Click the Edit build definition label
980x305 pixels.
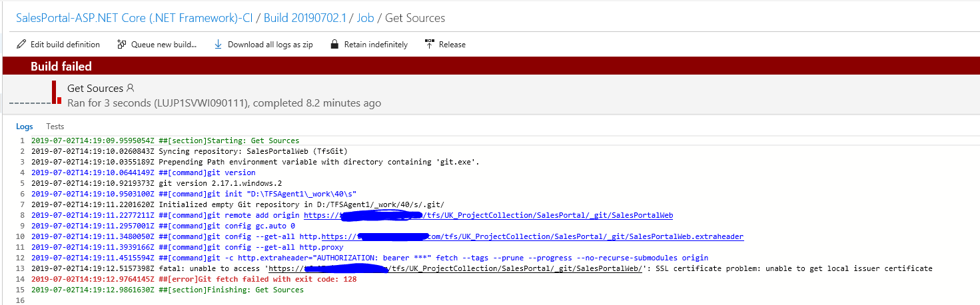point(65,45)
